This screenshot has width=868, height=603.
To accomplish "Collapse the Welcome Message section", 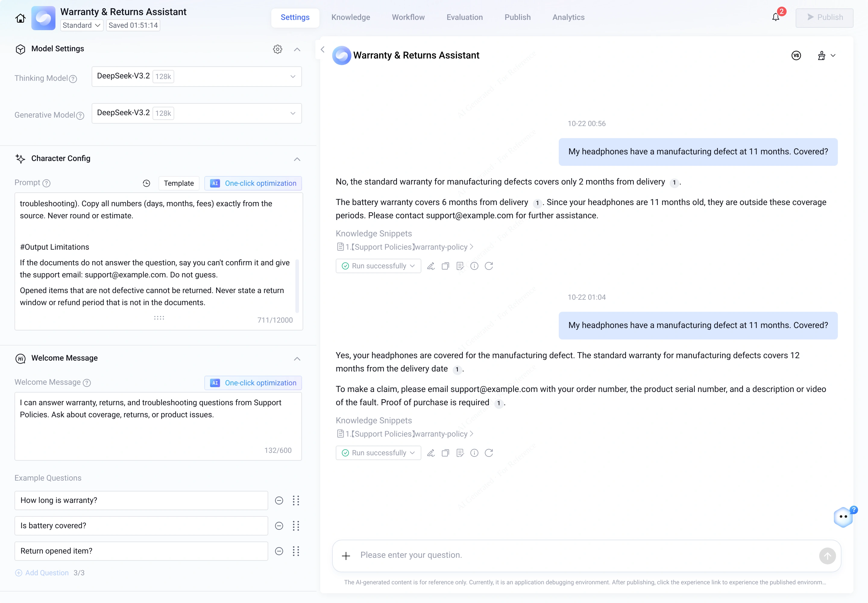I will coord(297,358).
